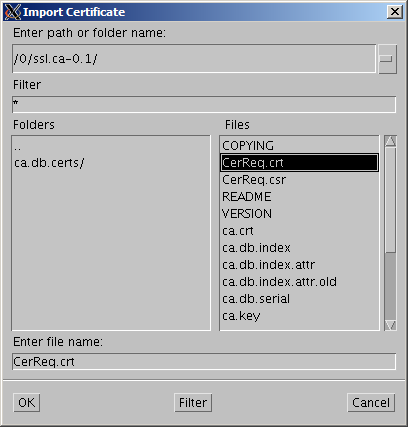The image size is (408, 427).
Task: Click the Files list scrollbar thumb
Action: pyautogui.click(x=390, y=200)
